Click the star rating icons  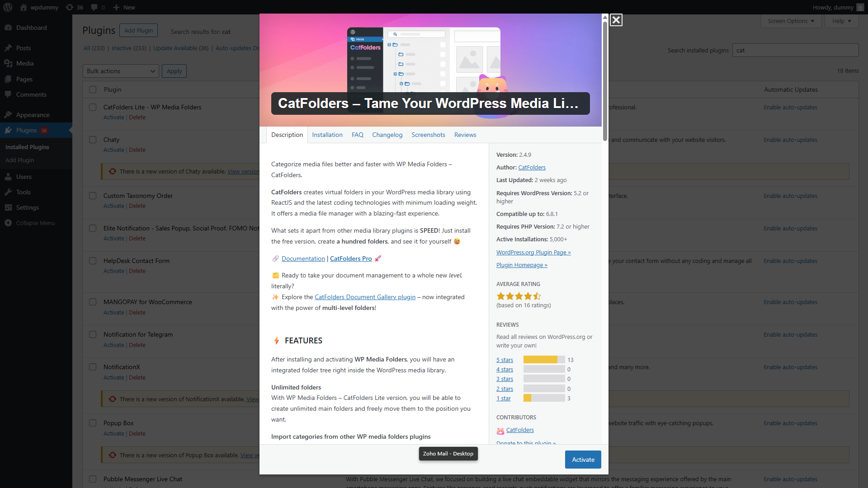[519, 296]
